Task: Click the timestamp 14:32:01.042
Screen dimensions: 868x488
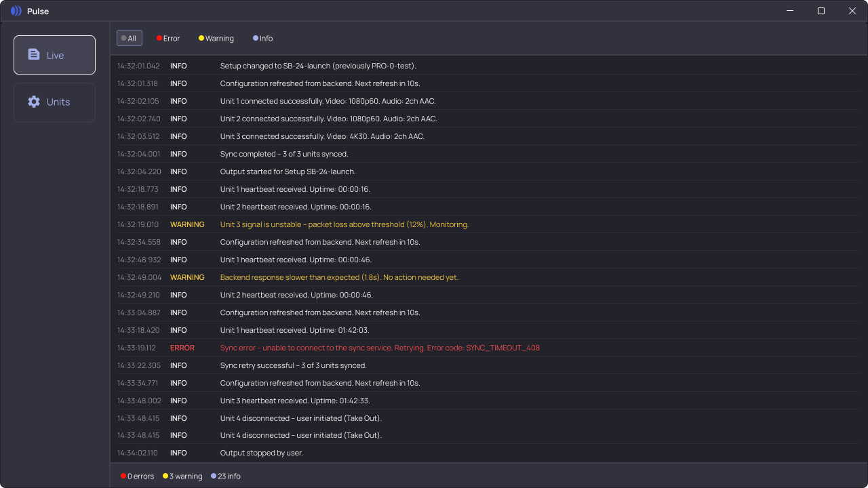Action: [x=138, y=66]
